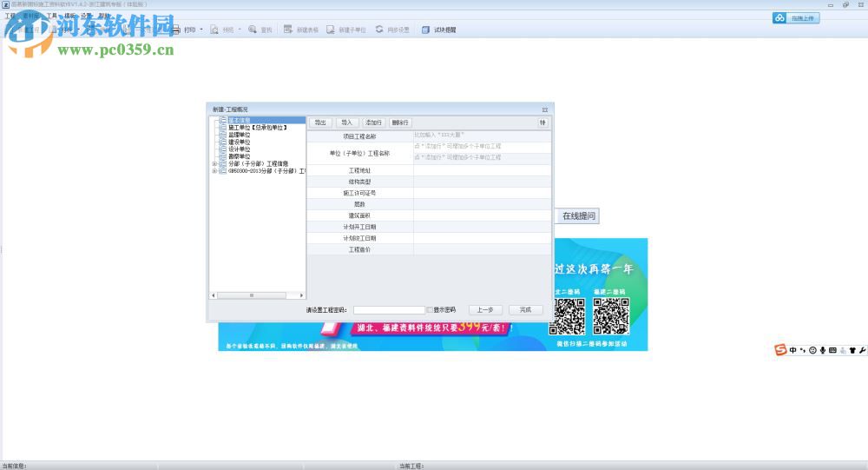Open the 工具 menu
Image resolution: width=868 pixels, height=470 pixels.
51,17
